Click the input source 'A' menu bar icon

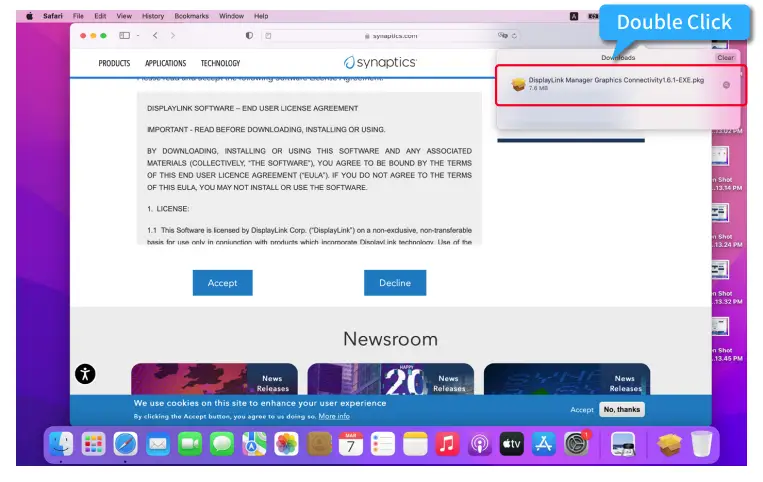coord(574,16)
